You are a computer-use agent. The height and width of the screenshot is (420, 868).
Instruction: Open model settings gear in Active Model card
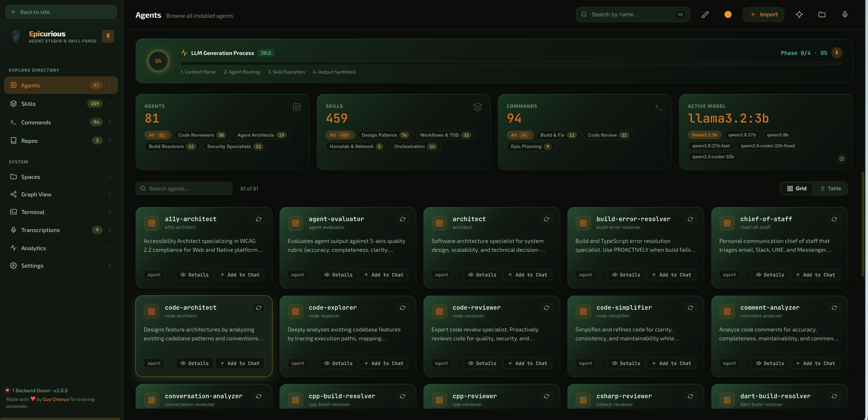[842, 159]
